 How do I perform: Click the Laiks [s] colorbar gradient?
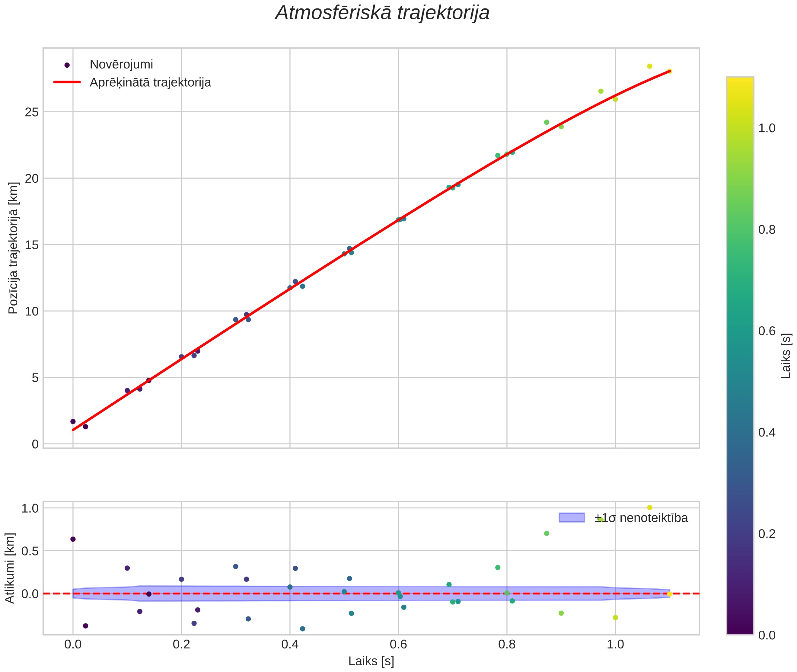tap(740, 356)
